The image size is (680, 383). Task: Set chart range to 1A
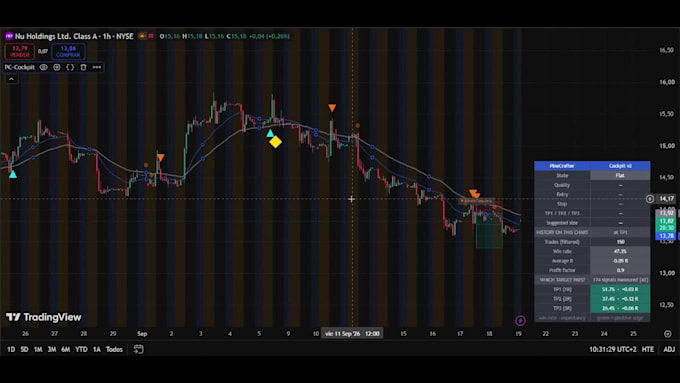(x=97, y=349)
